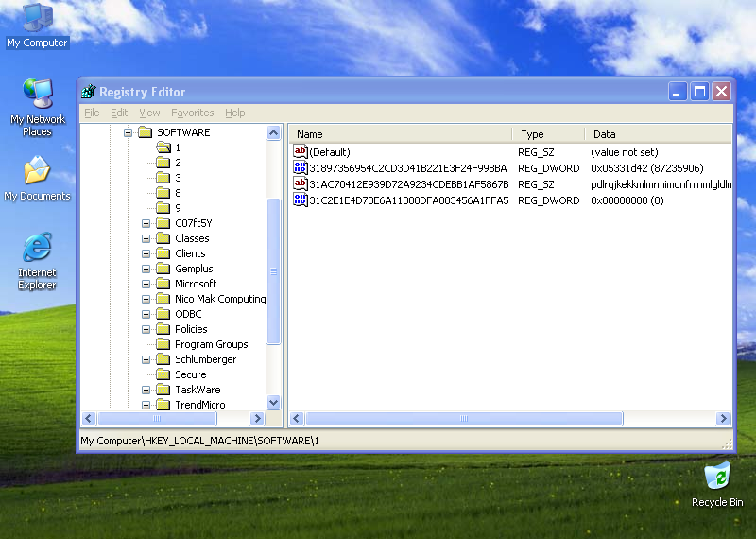756x539 pixels.
Task: Select the SOFTWARE folder icon in tree
Action: pyautogui.click(x=146, y=132)
